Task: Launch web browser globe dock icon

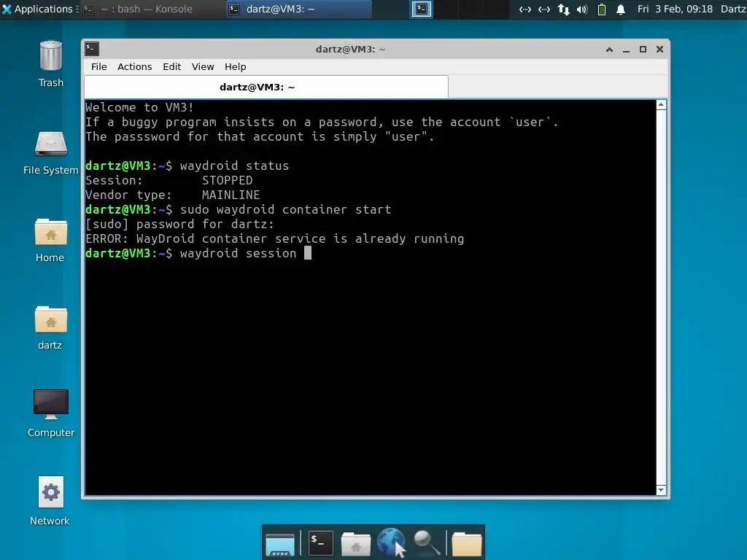Action: click(391, 542)
